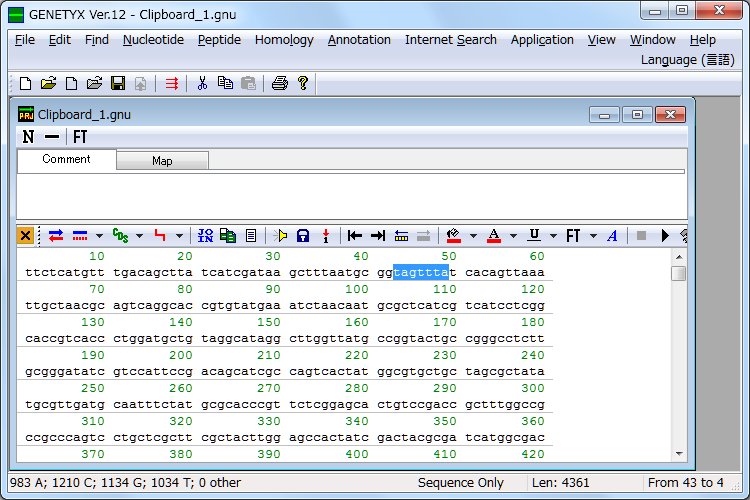Click the green CDS icon

pos(121,235)
